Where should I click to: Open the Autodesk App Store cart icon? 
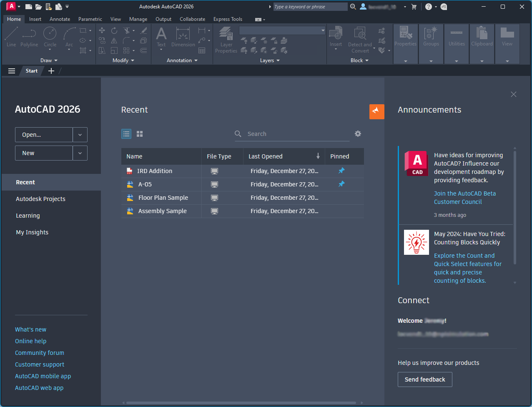pyautogui.click(x=414, y=7)
